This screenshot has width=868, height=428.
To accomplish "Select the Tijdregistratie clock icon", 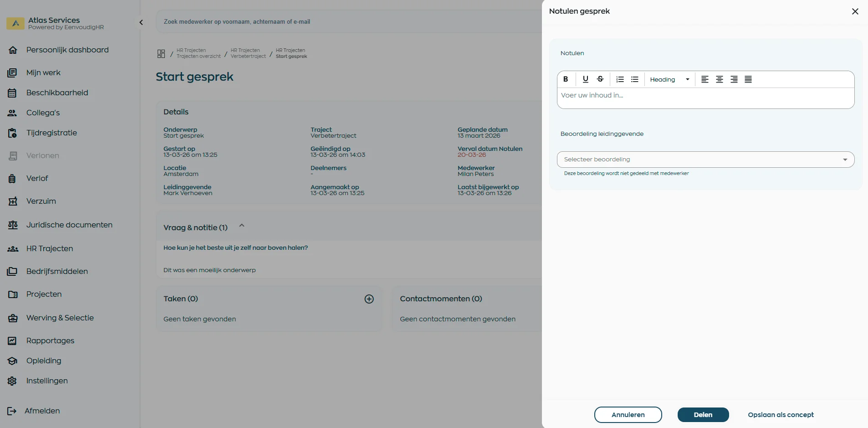I will (x=12, y=133).
